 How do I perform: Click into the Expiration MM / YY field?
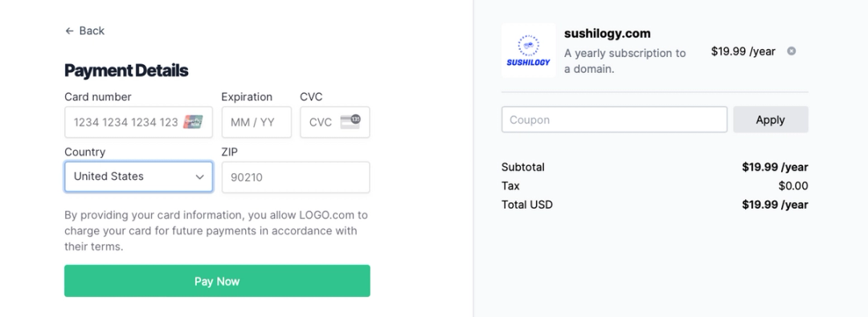(x=256, y=122)
